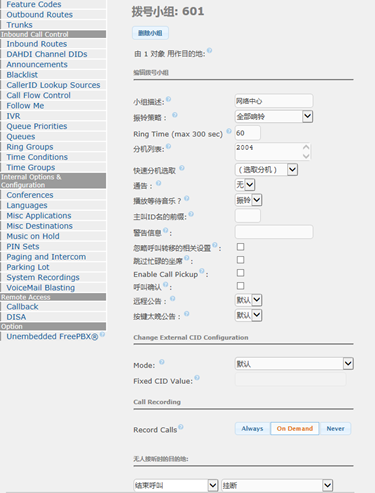375x493 pixels.
Task: Click the Ring Time input field
Action: click(248, 133)
